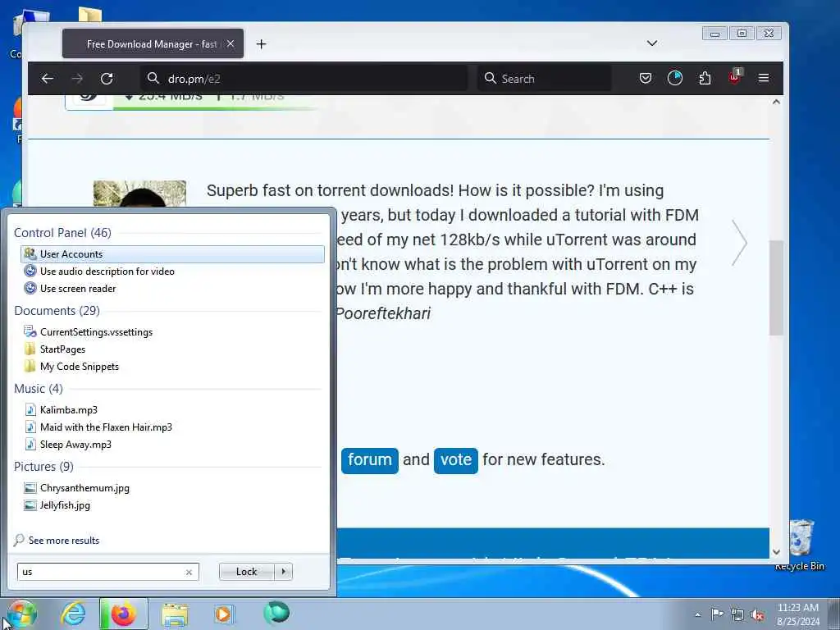Click the URL bar showing dro.pm/e2
Viewport: 840px width, 630px height.
[x=304, y=79]
